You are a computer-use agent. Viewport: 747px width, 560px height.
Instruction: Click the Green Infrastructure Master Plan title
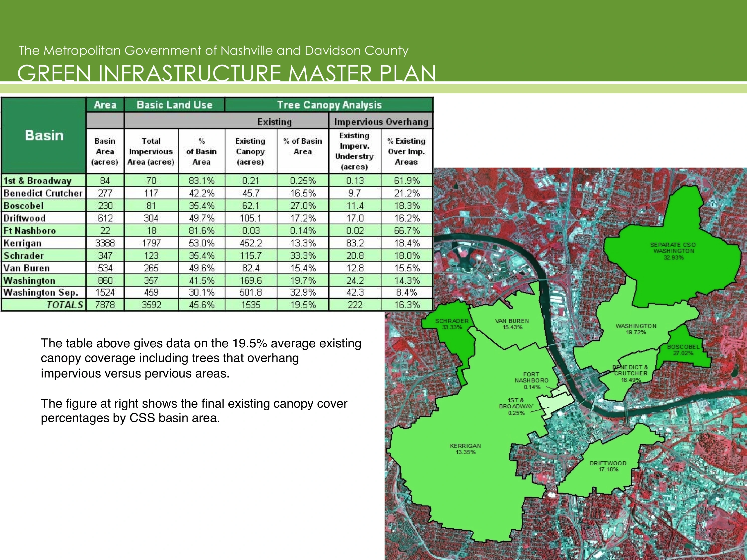coord(227,73)
